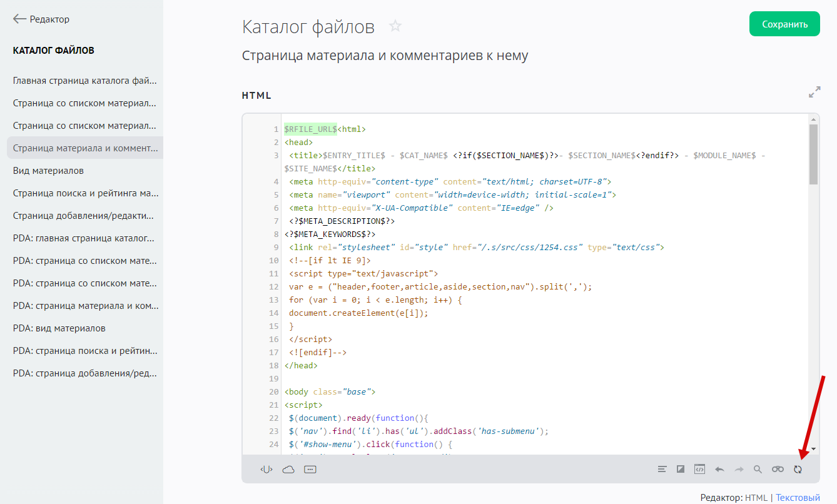Click the glasses preview icon
Viewport: 837px width, 504px height.
[778, 470]
